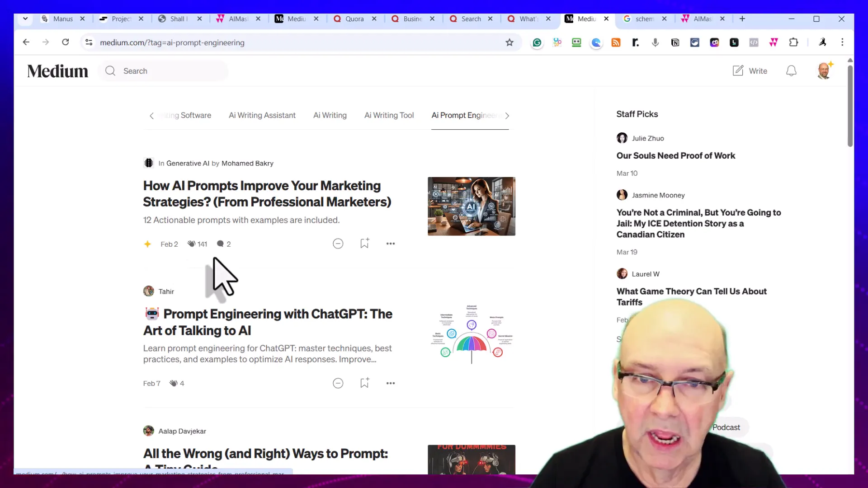
Task: Open Julie Zhuo's profile
Action: click(648, 138)
